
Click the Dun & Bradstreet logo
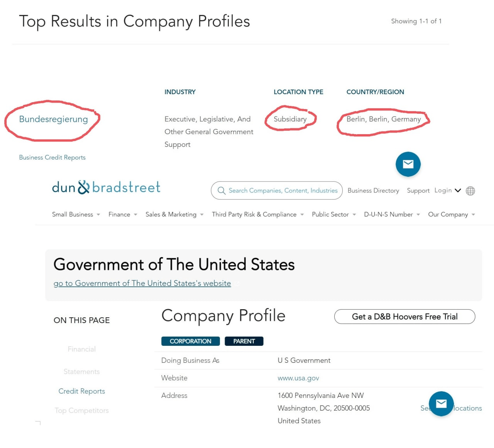pyautogui.click(x=106, y=187)
